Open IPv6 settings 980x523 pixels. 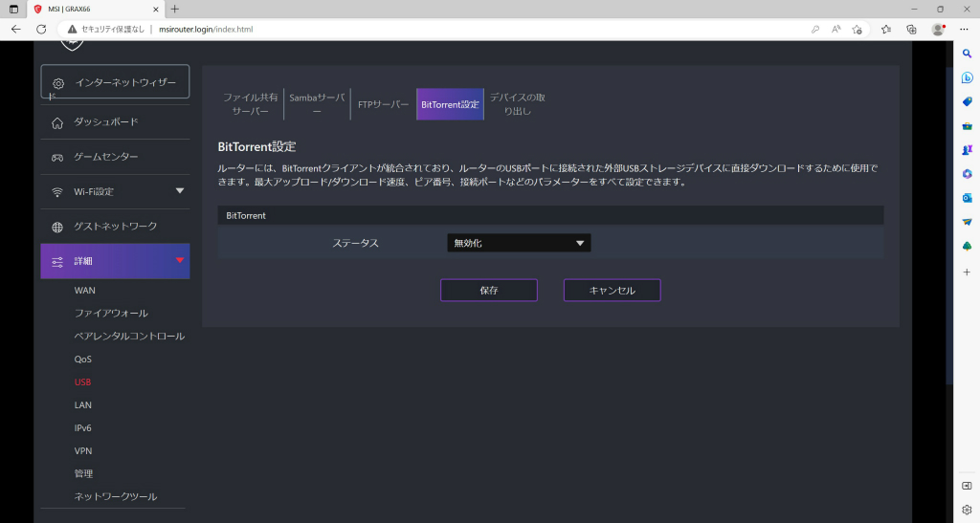click(x=83, y=428)
